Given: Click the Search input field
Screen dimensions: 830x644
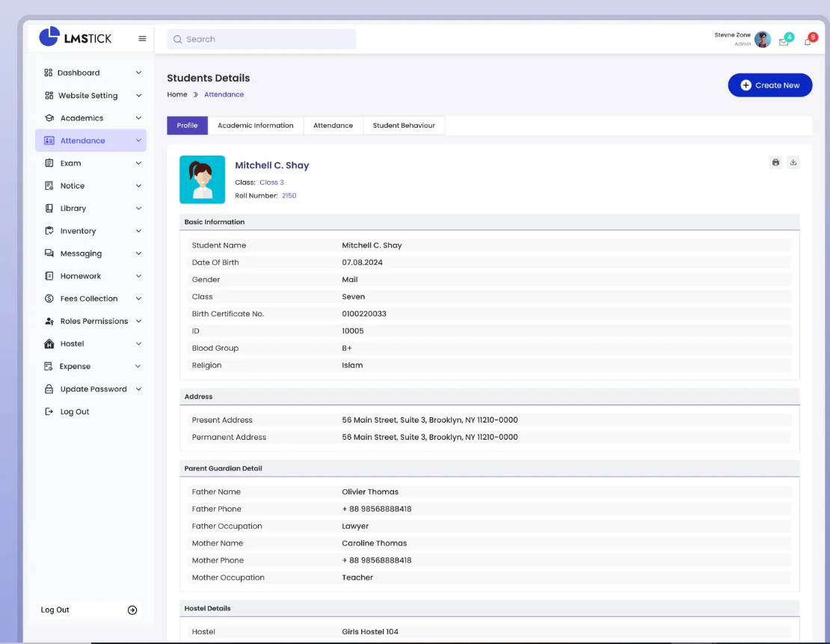Looking at the screenshot, I should coord(262,40).
